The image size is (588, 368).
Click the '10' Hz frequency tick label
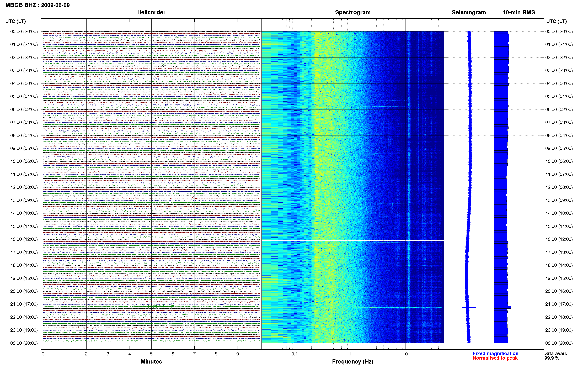(405, 354)
